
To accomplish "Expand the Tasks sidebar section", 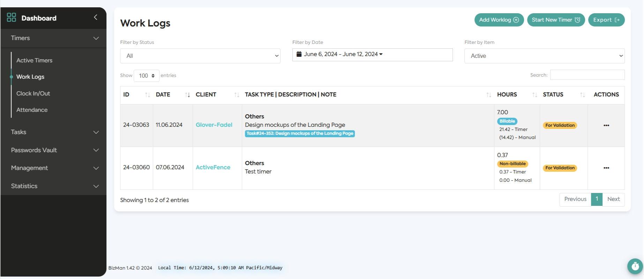I will tap(53, 132).
